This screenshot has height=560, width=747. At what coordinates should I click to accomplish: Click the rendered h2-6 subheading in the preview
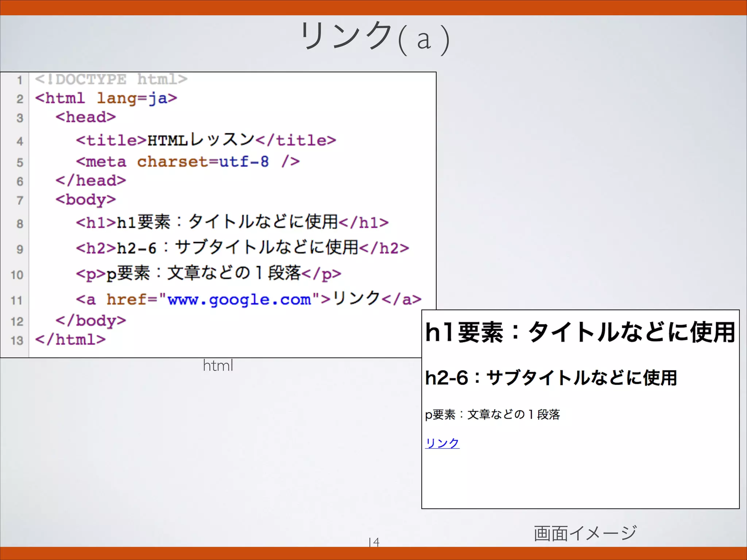551,377
